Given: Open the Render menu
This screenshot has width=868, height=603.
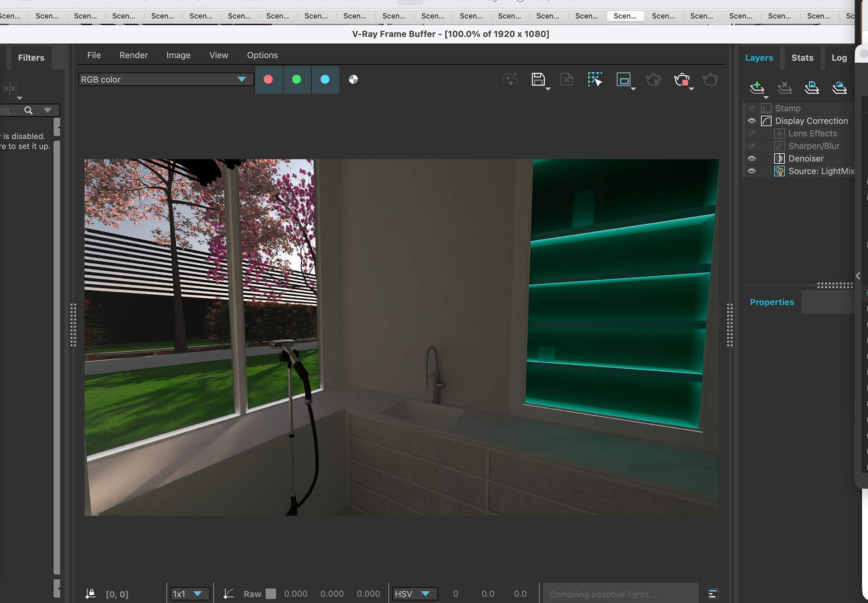Looking at the screenshot, I should [x=133, y=55].
